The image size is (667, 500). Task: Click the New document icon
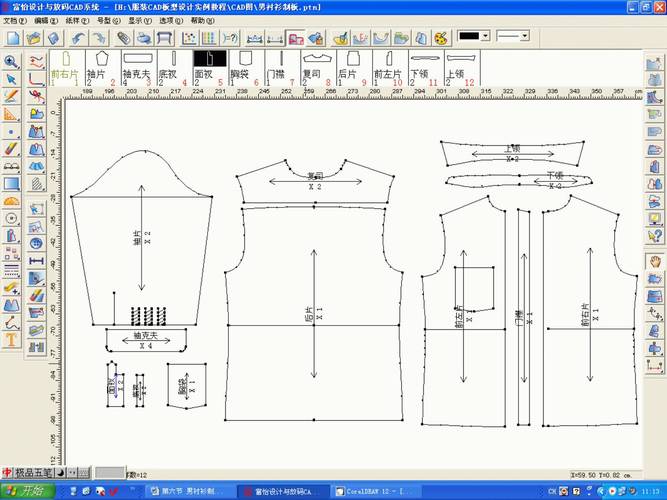(x=12, y=38)
